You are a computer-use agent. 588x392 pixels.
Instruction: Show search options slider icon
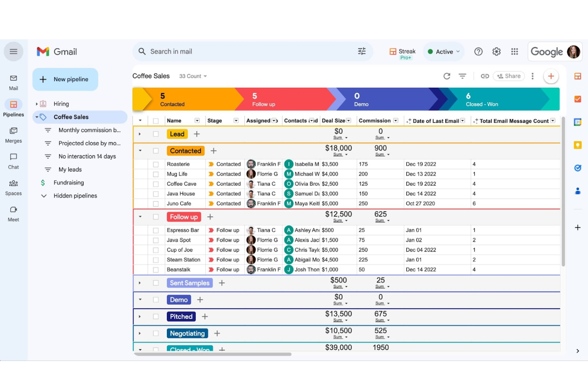click(x=362, y=51)
